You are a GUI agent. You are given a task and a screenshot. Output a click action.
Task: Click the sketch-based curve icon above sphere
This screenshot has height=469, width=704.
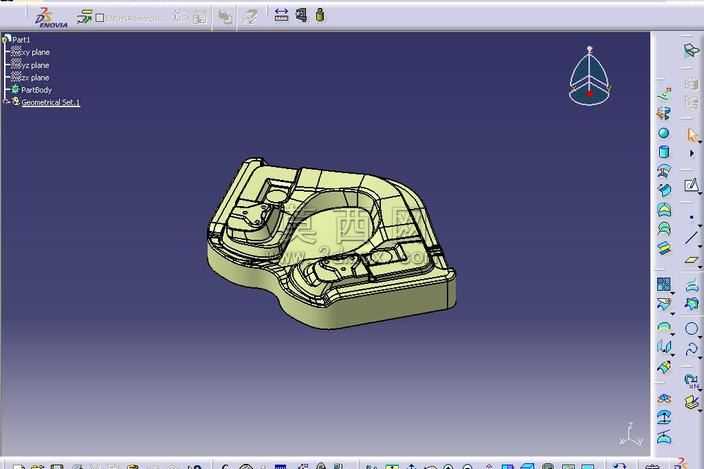click(664, 94)
